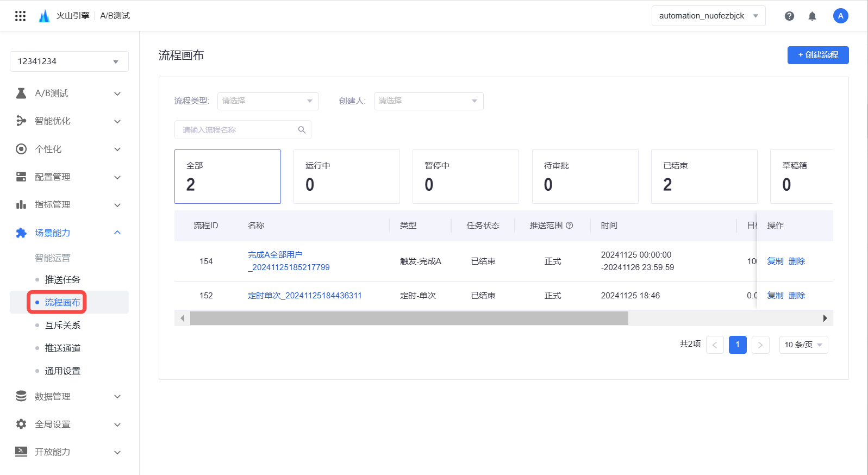Viewport: 868px width, 475px height.
Task: Click page number 1
Action: 738,345
